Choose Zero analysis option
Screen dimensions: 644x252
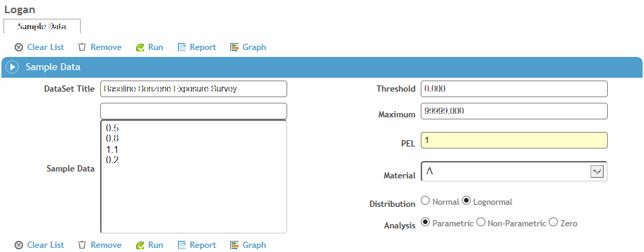(553, 223)
